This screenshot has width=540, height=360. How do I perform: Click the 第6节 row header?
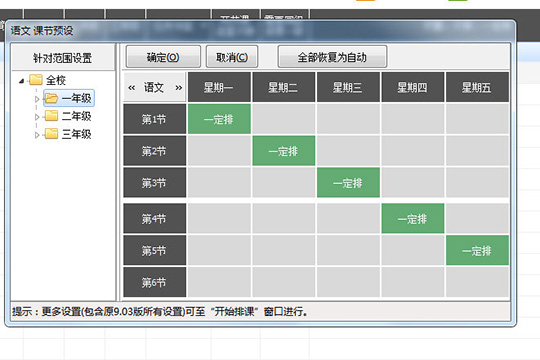click(x=155, y=282)
